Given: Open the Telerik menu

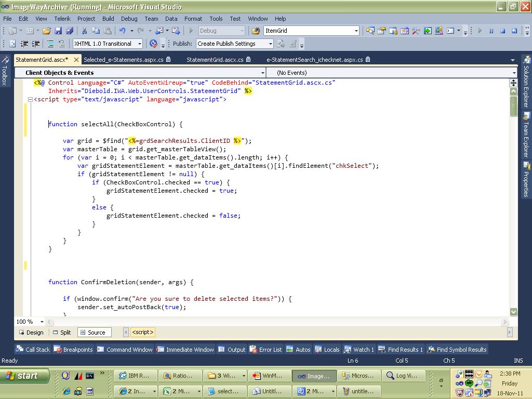Looking at the screenshot, I should click(62, 19).
